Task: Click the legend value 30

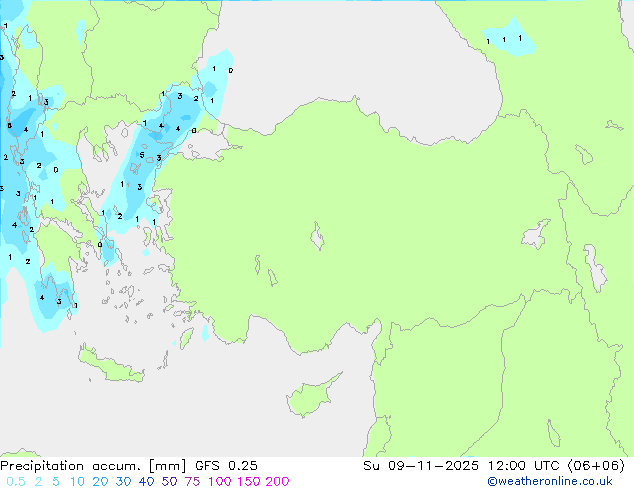Action: coord(123,482)
